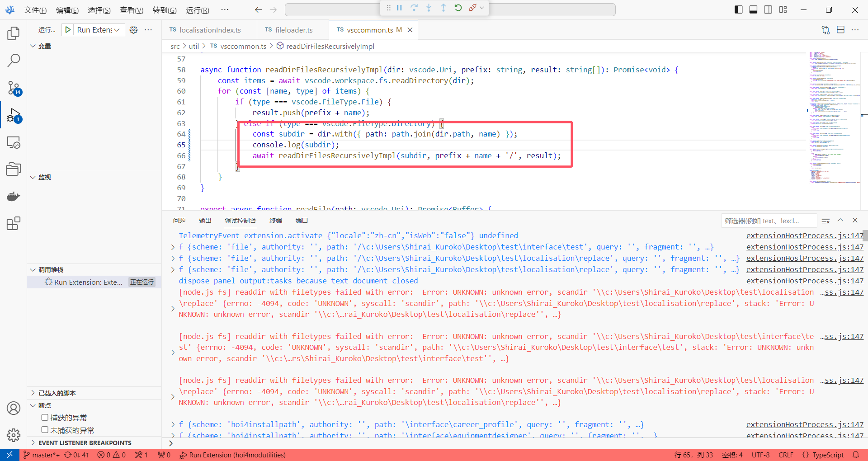Switch to 端口 Ports panel tab
This screenshot has height=461, width=868.
coord(302,221)
